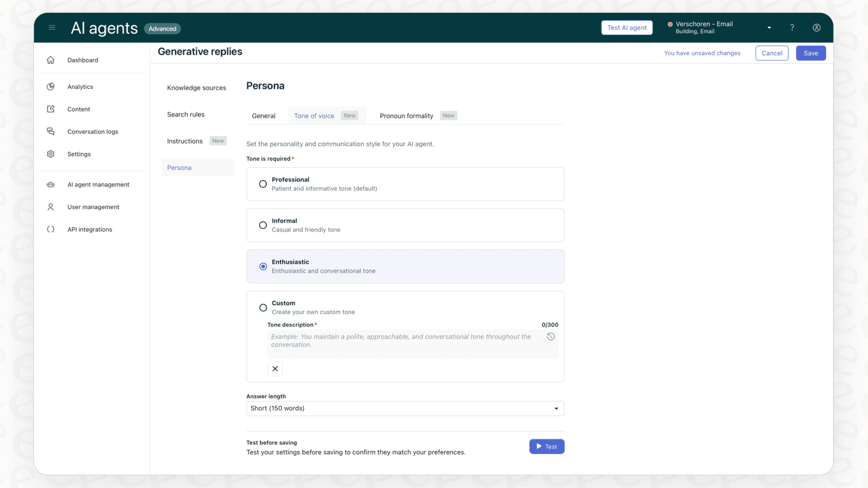Select the Analytics pie chart icon

[x=50, y=86]
